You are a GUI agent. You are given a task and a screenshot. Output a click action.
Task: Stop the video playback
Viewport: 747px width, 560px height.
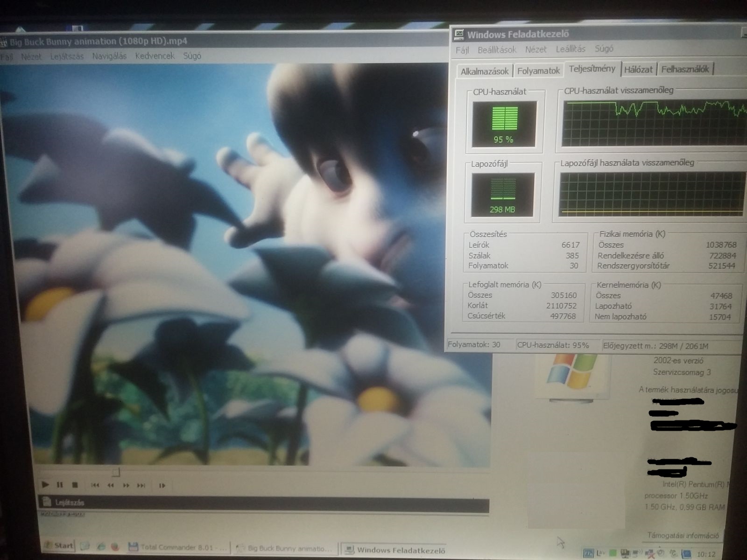75,485
